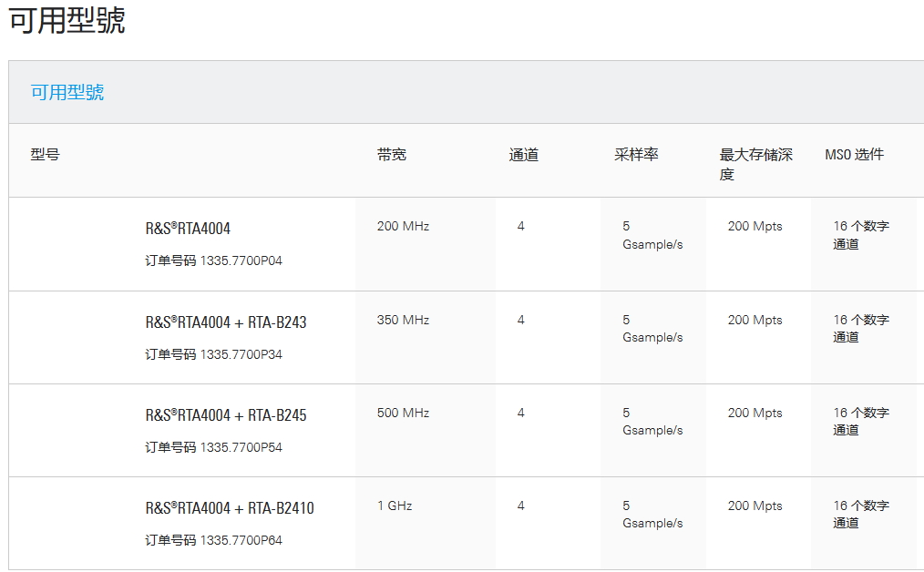This screenshot has height=572, width=924.
Task: Click the blue 可用型號 panel header
Action: [x=67, y=92]
